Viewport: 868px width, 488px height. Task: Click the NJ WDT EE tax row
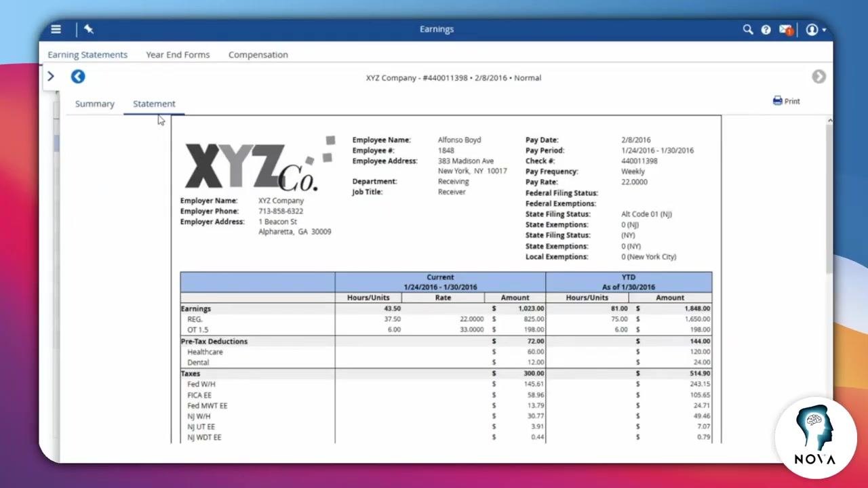tap(446, 437)
